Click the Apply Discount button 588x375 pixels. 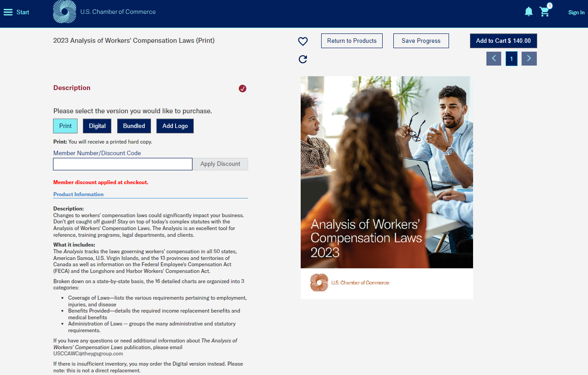[x=220, y=164]
